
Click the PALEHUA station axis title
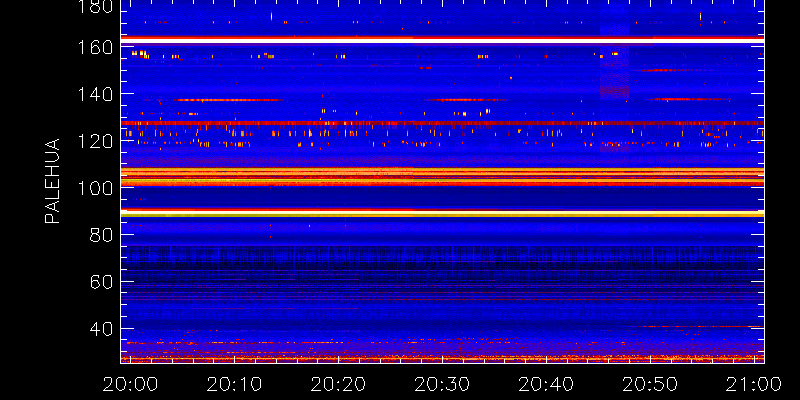pos(52,181)
